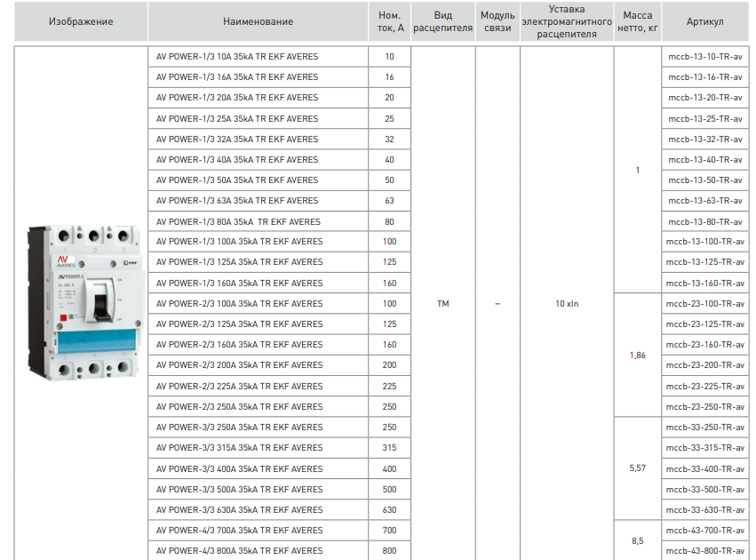The width and height of the screenshot is (756, 560).
Task: Click the electromagnetic setting cell "10 xIn"
Action: [x=567, y=304]
